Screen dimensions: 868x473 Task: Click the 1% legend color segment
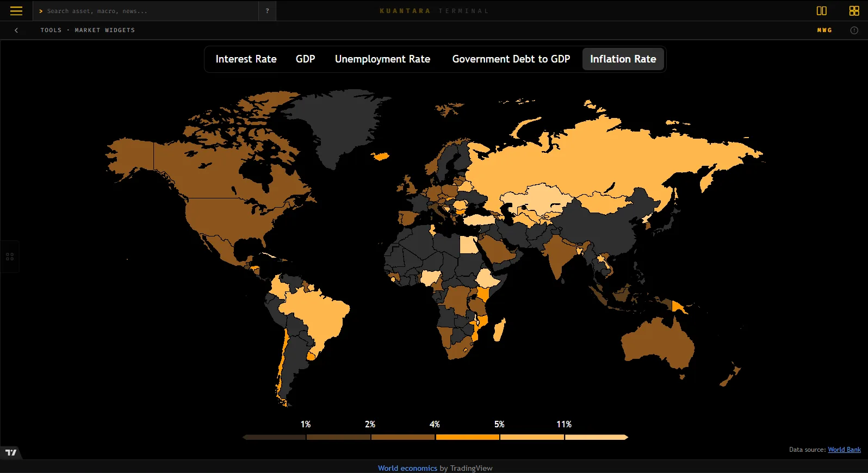point(275,437)
